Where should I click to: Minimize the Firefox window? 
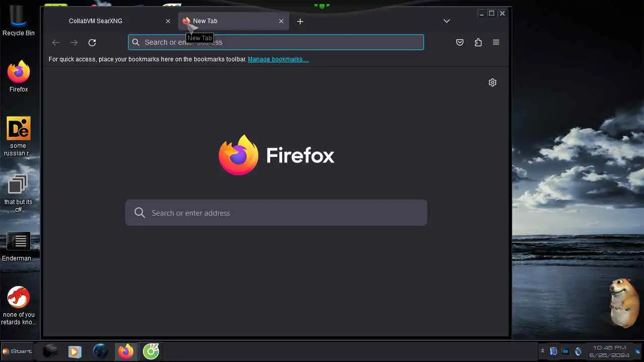click(481, 14)
